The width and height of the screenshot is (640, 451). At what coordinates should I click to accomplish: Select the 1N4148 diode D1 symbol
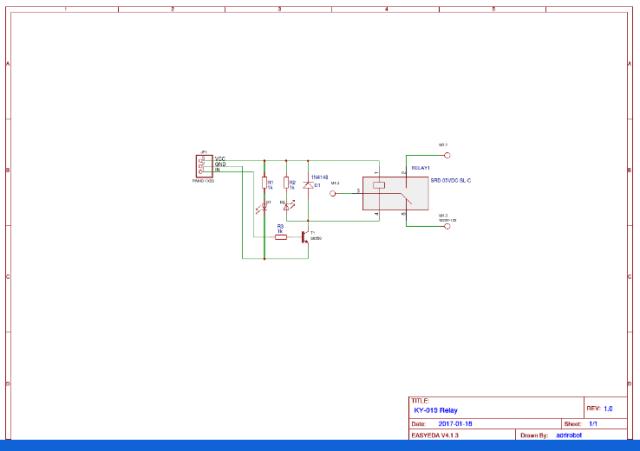click(308, 185)
